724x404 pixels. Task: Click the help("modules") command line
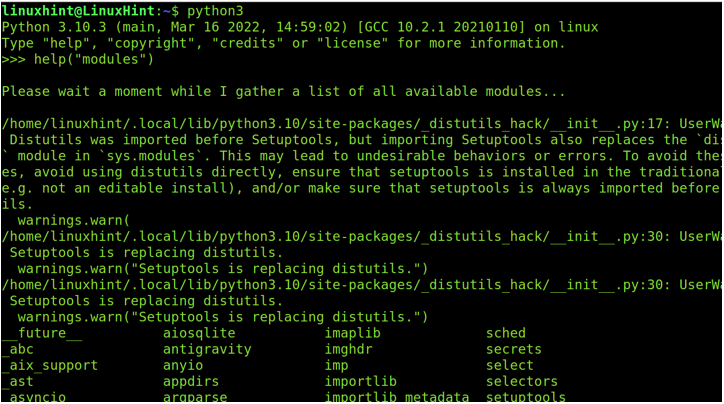[78, 60]
